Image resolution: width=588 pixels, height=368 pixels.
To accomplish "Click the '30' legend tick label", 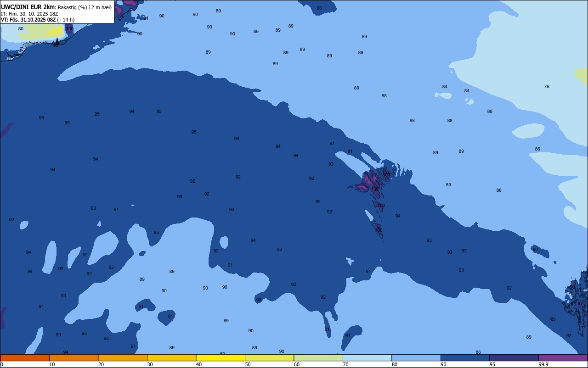I will [x=150, y=364].
